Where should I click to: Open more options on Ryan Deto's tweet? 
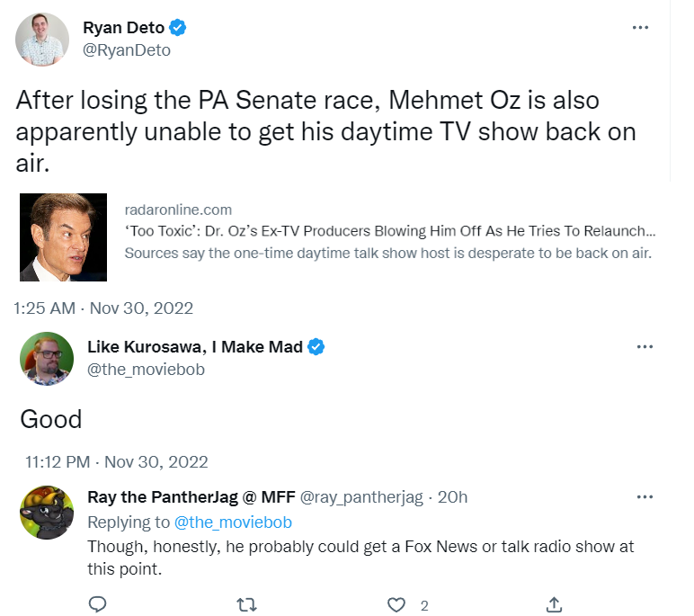(x=640, y=28)
